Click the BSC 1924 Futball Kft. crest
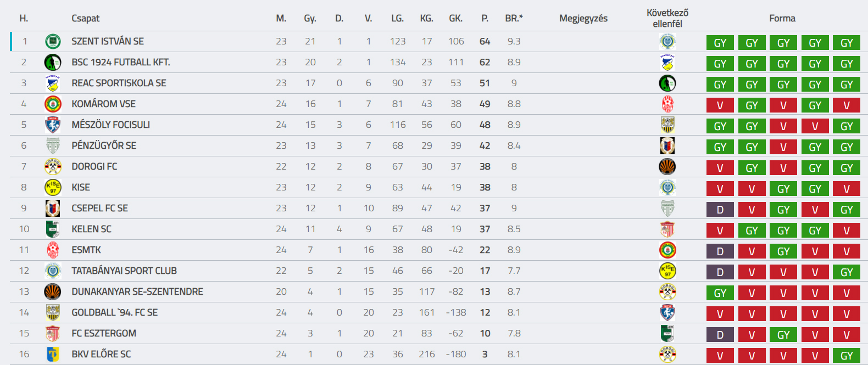Screen dimensions: 868x365 click(53, 62)
